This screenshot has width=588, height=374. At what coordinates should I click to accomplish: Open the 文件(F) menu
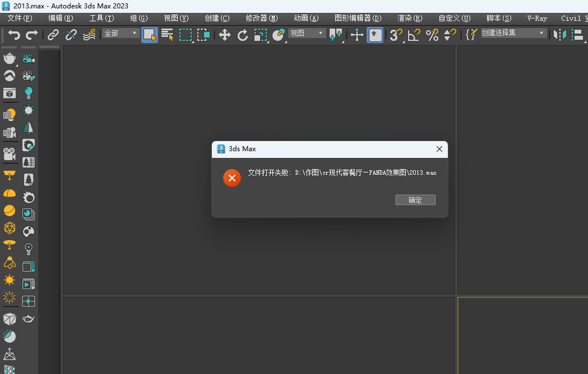[20, 18]
